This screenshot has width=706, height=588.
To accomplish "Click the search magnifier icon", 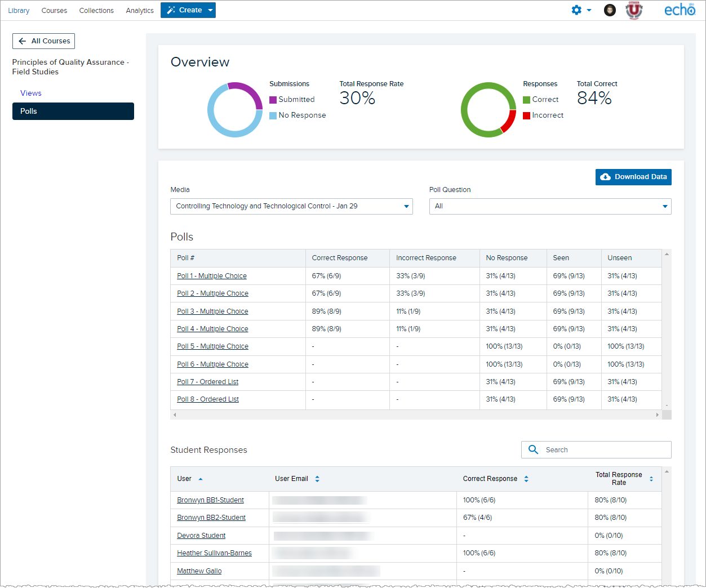I will (x=533, y=449).
